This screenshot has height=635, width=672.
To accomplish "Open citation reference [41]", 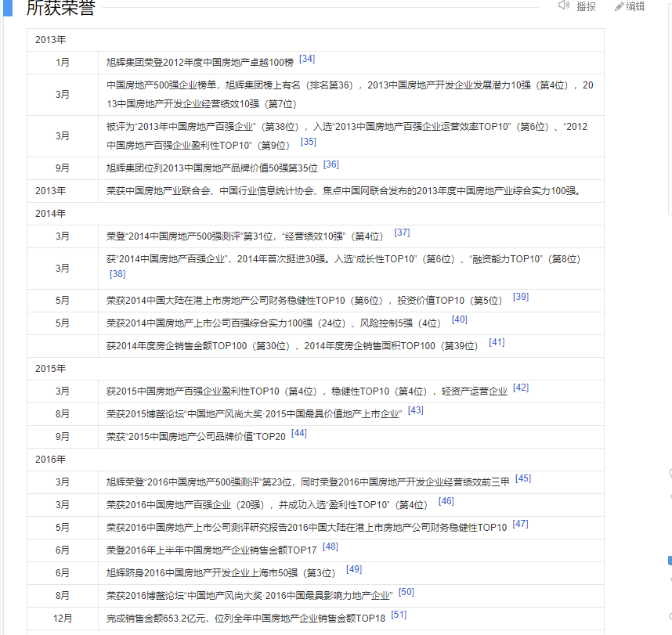I will click(x=497, y=342).
